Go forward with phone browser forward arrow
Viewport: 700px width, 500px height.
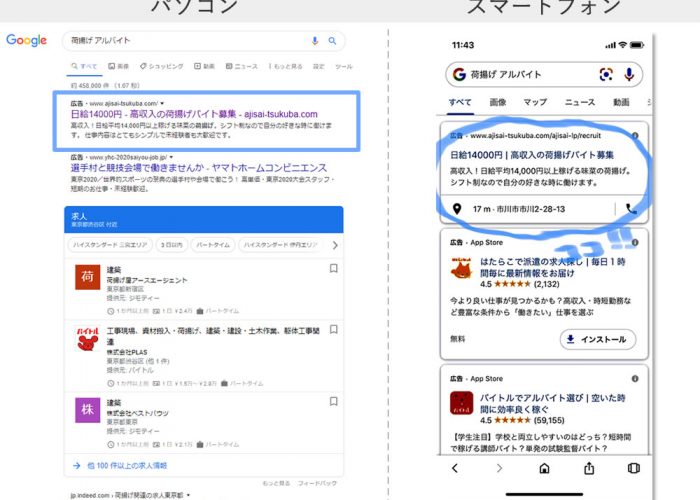(500, 468)
